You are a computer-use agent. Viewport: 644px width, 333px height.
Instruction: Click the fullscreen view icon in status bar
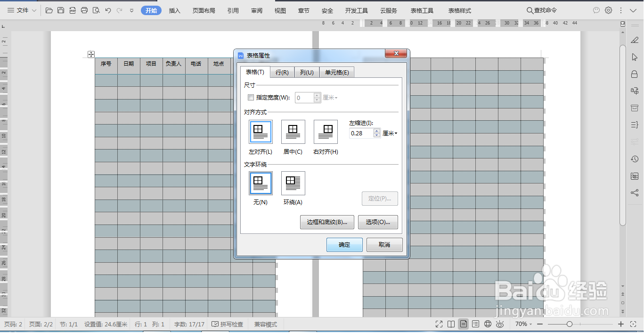coord(439,324)
